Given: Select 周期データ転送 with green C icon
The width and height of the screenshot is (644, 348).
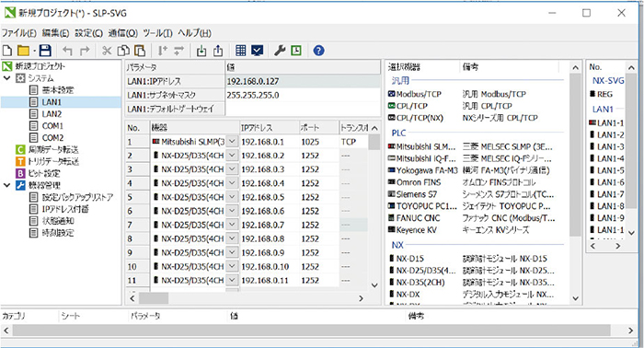Looking at the screenshot, I should pos(46,149).
